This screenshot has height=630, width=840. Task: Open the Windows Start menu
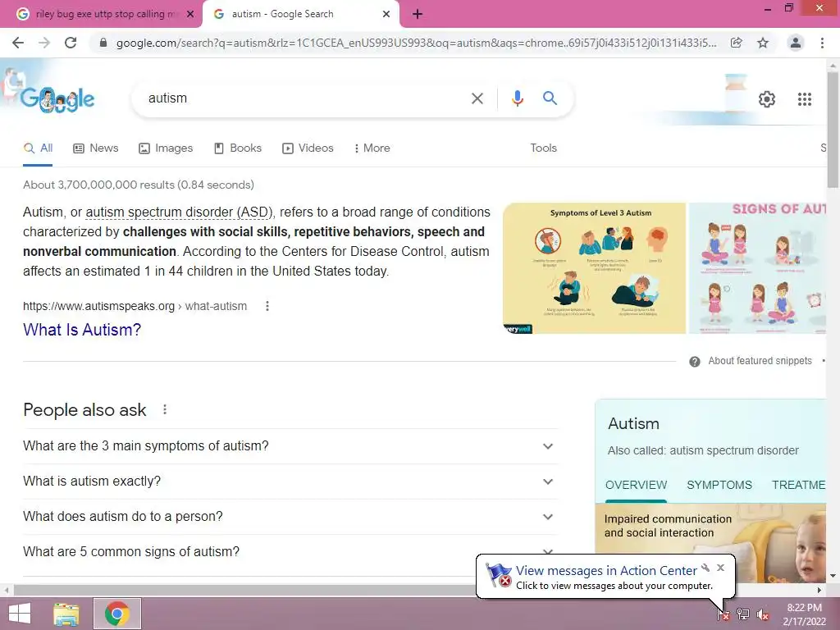tap(20, 614)
